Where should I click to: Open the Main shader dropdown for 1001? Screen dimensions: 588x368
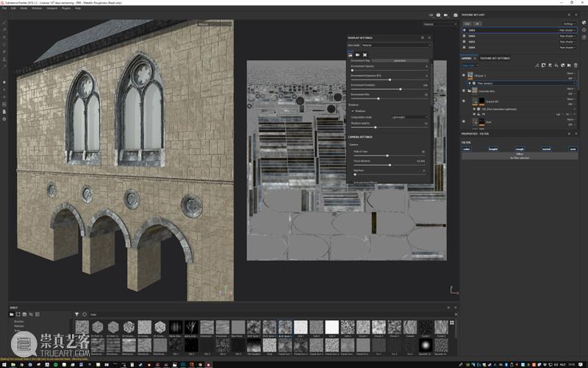[x=567, y=30]
